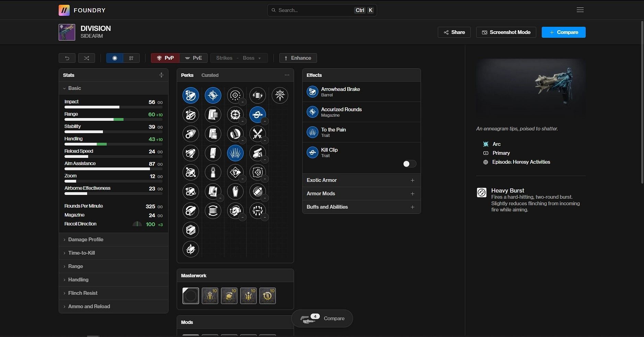
Task: Pick the hand-holding-pistol trait perk icon
Action: pos(257,153)
